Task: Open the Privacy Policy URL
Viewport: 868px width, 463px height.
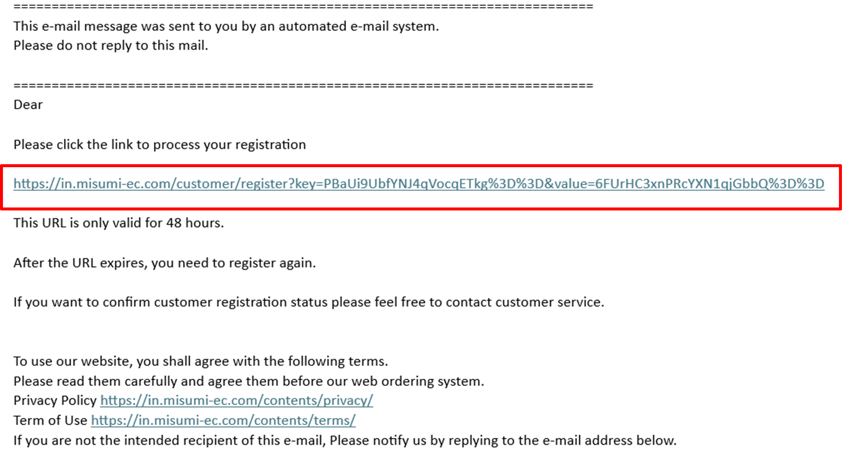Action: click(x=236, y=400)
